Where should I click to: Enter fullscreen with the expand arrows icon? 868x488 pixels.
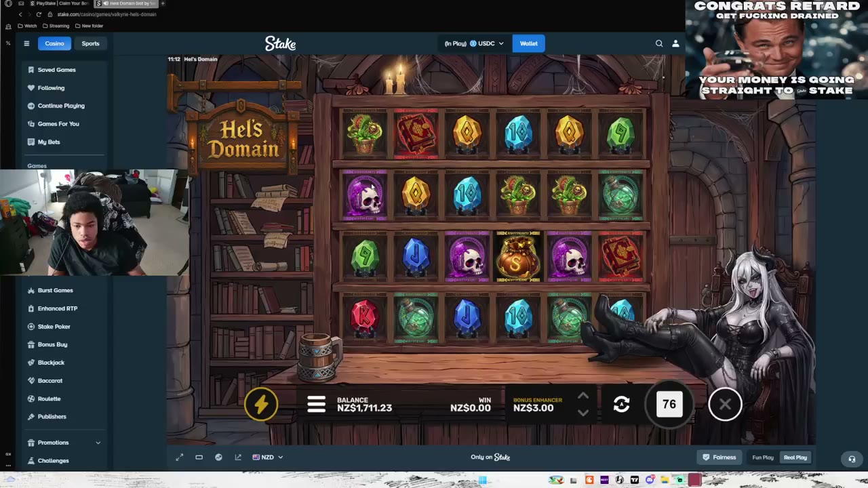coord(180,457)
